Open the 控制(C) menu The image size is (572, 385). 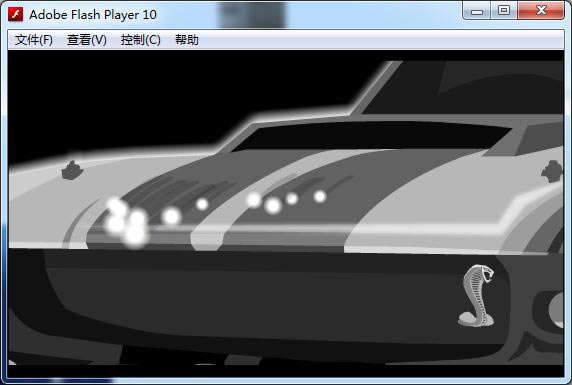click(x=140, y=40)
